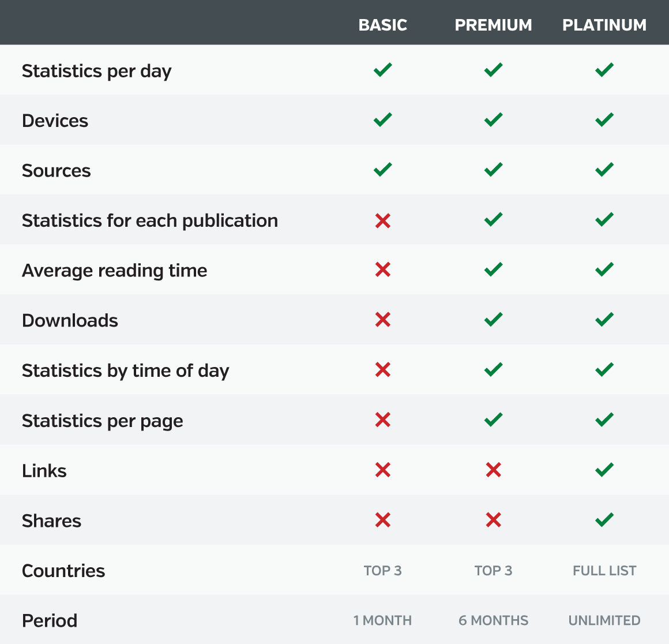Click the FULL LIST value under Platinum
This screenshot has width=669, height=644.
coord(604,571)
